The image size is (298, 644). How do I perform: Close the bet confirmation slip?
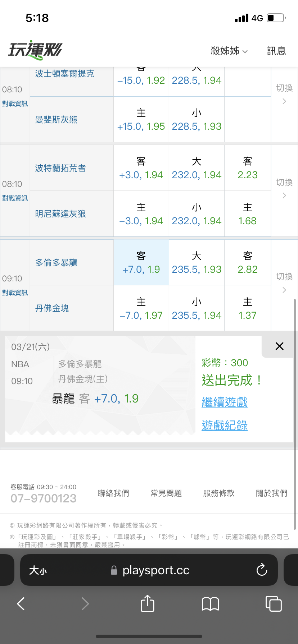(279, 346)
